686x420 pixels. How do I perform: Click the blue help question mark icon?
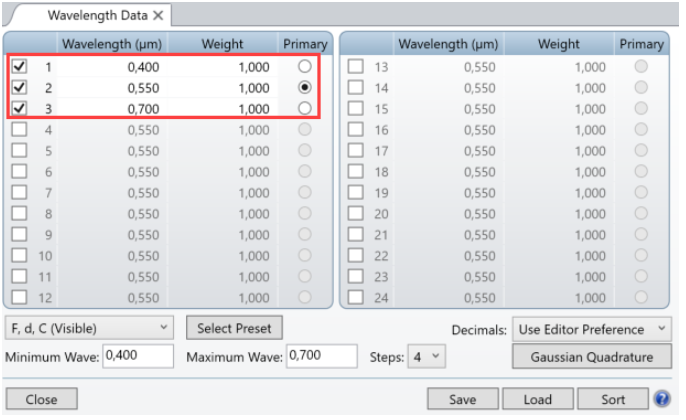tap(661, 399)
